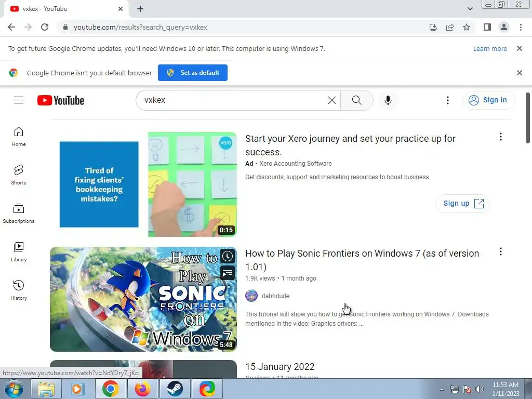Open options menu for Xero ad
The height and width of the screenshot is (399, 532).
[x=500, y=137]
